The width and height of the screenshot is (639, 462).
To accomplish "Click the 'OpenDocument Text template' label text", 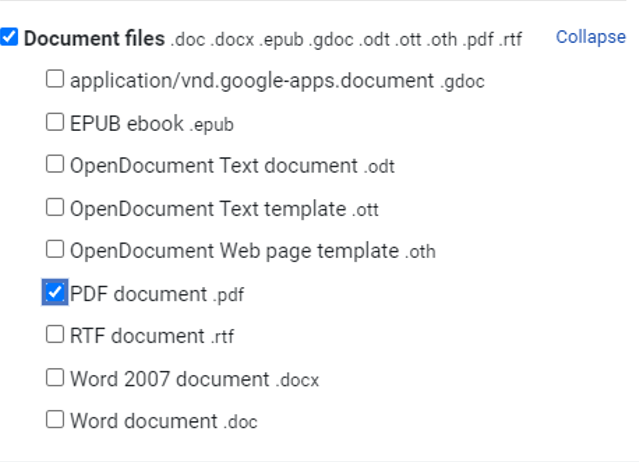I will [208, 209].
